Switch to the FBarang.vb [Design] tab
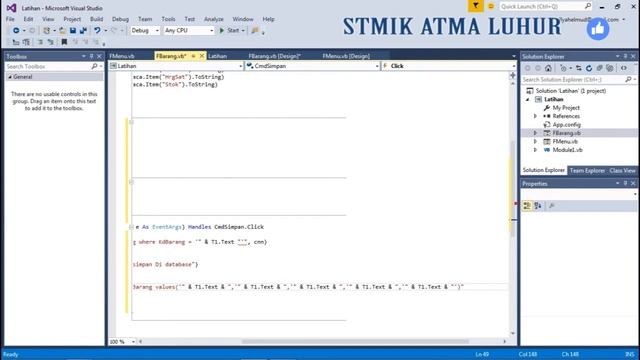640x360 pixels. [274, 56]
